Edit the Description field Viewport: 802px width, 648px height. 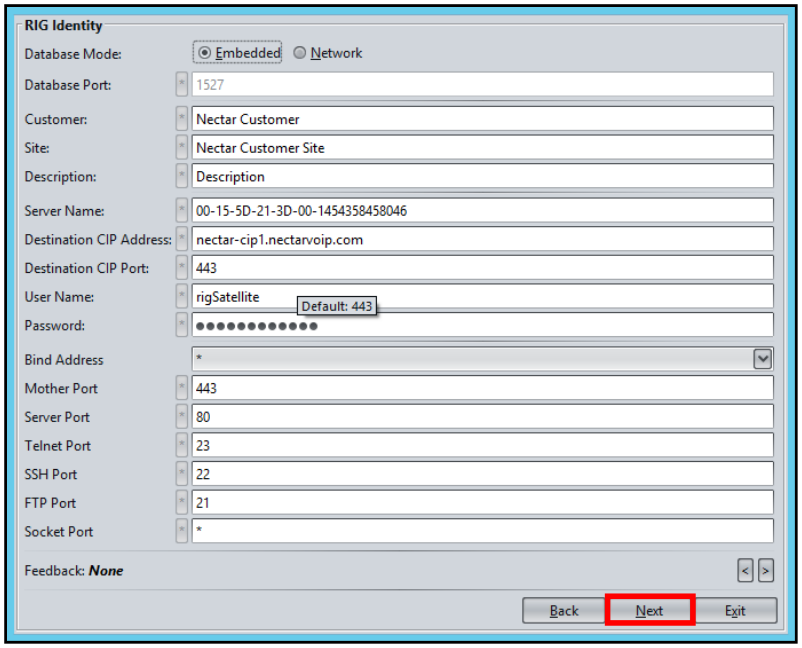pyautogui.click(x=482, y=176)
